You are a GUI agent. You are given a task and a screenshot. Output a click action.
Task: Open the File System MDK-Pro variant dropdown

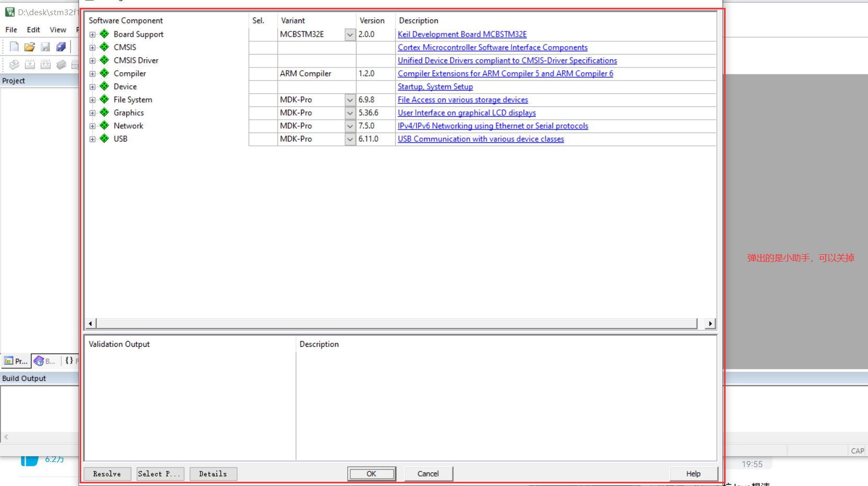pyautogui.click(x=350, y=100)
